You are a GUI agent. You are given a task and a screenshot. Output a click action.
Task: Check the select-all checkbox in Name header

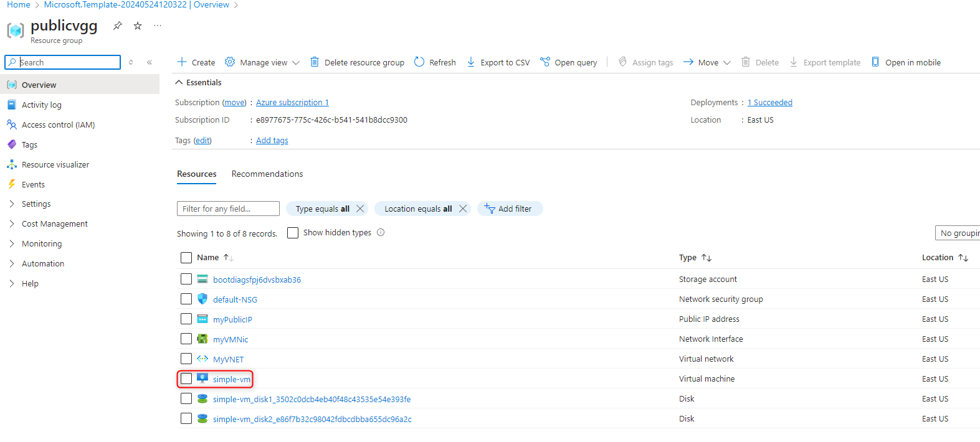pyautogui.click(x=186, y=258)
